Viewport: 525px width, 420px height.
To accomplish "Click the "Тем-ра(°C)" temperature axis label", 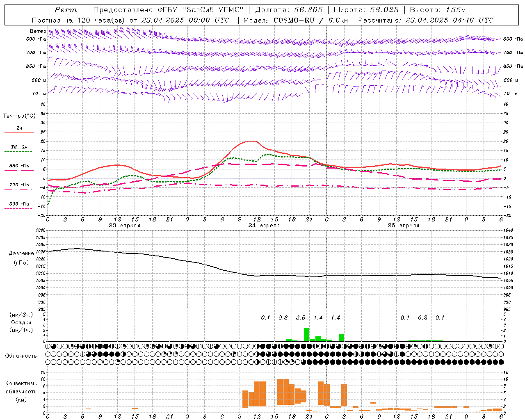I will (x=19, y=116).
